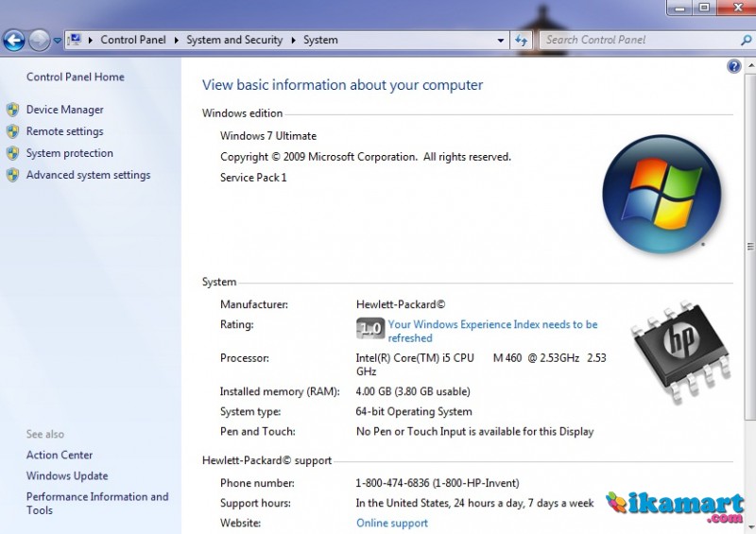Click the Windows Experience Index rating badge
This screenshot has height=534, width=756.
[369, 329]
